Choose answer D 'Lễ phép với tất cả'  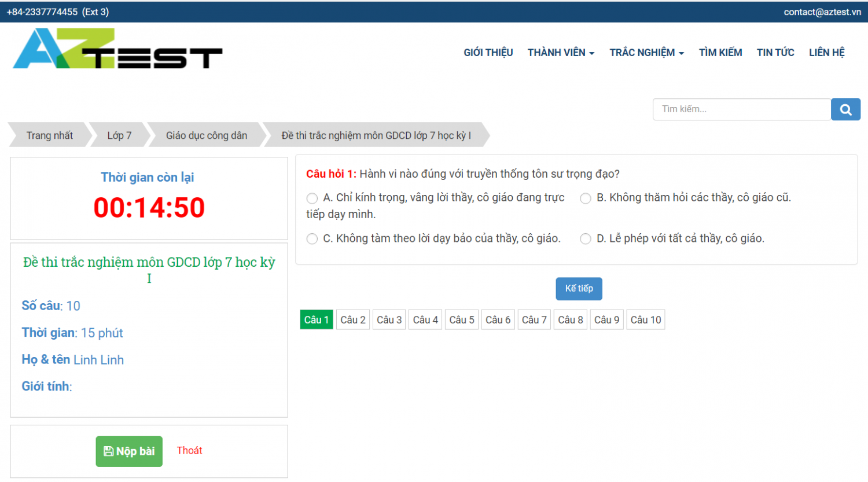point(586,239)
